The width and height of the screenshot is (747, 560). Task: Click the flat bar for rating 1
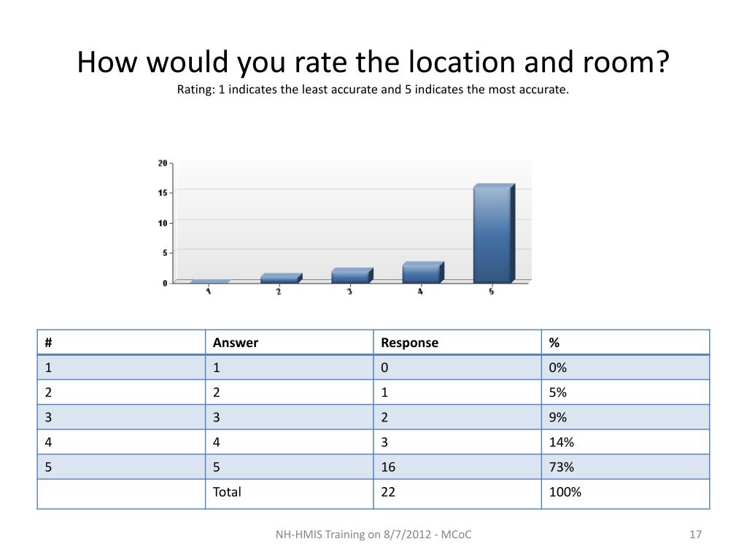tap(210, 281)
